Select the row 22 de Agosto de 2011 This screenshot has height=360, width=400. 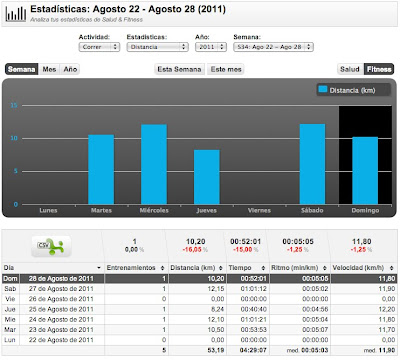click(x=199, y=340)
